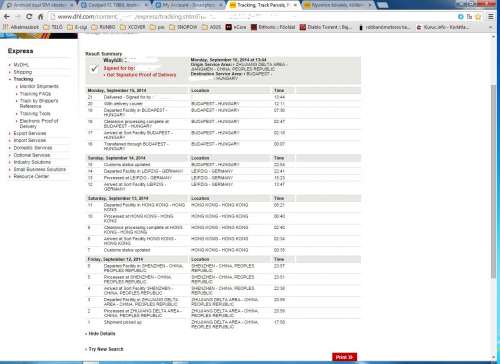Screen dimensions: 500x364
Task: Click the Express sidebar heading
Action: coord(20,51)
